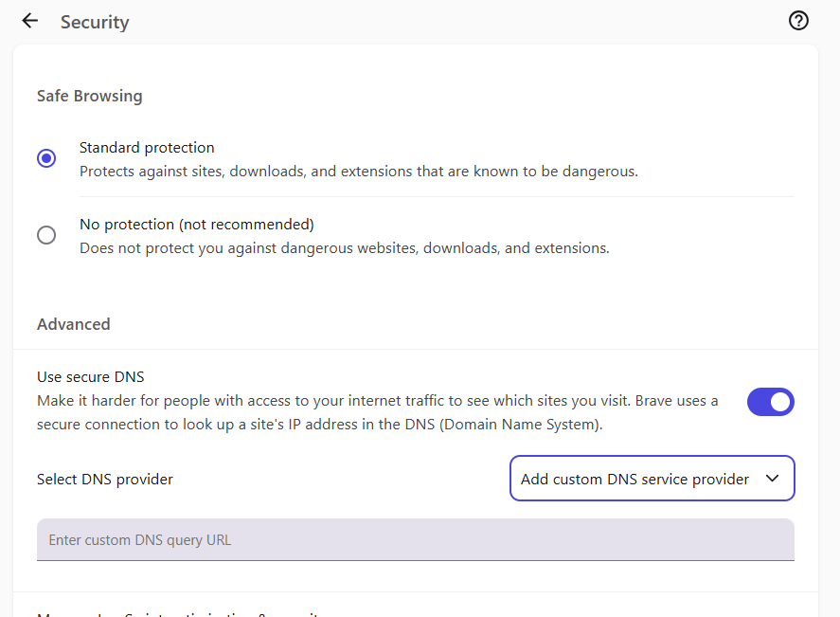This screenshot has height=617, width=840.
Task: Click the Enter custom DNS query URL field
Action: [x=416, y=539]
